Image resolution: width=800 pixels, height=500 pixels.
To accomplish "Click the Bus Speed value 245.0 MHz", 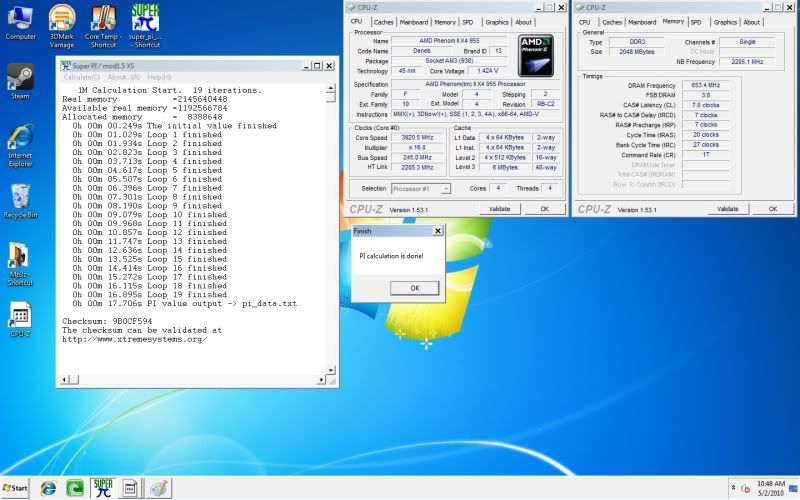I will (417, 158).
